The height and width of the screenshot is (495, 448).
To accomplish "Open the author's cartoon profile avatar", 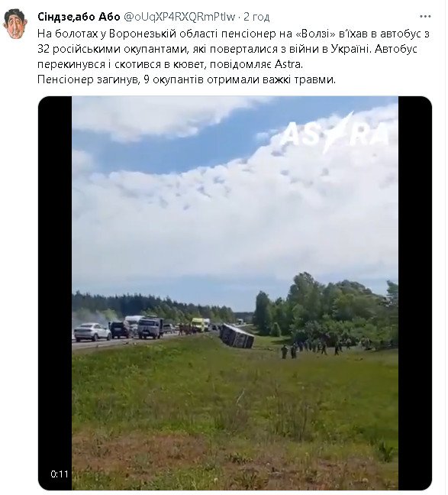I will pyautogui.click(x=15, y=24).
